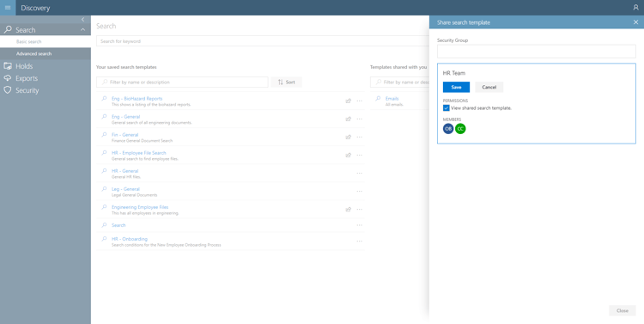
Task: Click the Security Group input field
Action: click(537, 52)
